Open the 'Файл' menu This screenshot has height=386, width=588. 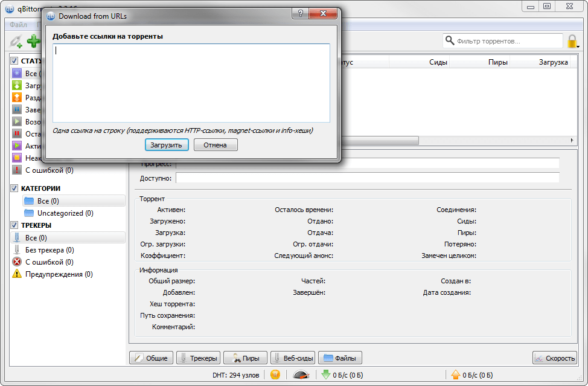pyautogui.click(x=18, y=25)
